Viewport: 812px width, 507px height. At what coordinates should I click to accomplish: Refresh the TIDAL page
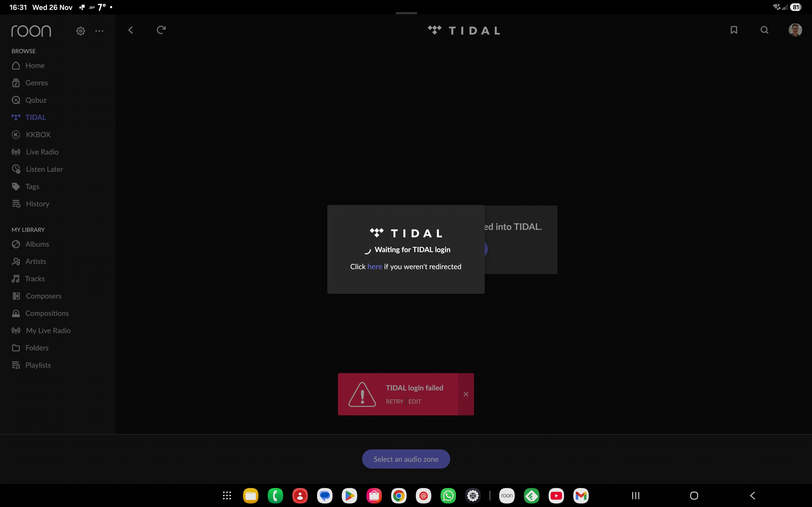click(x=161, y=30)
